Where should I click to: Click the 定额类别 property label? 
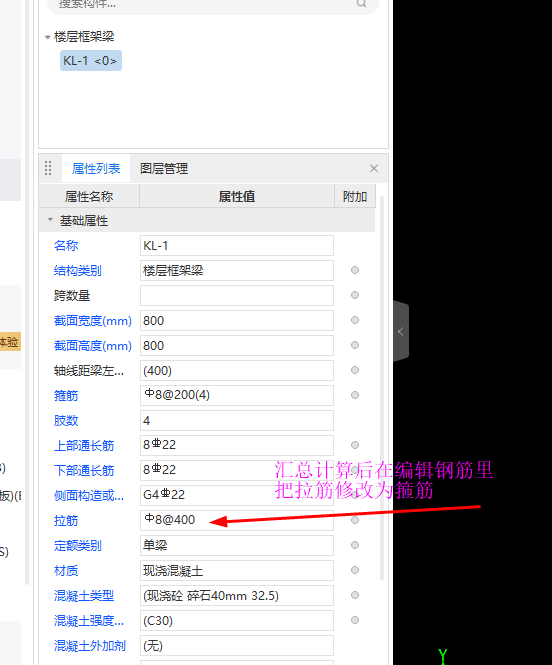pos(78,546)
